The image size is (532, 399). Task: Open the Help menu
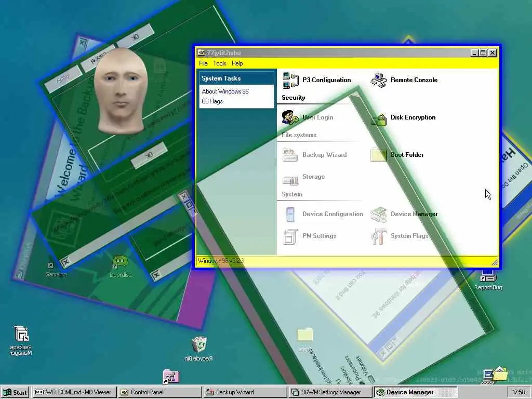(237, 63)
